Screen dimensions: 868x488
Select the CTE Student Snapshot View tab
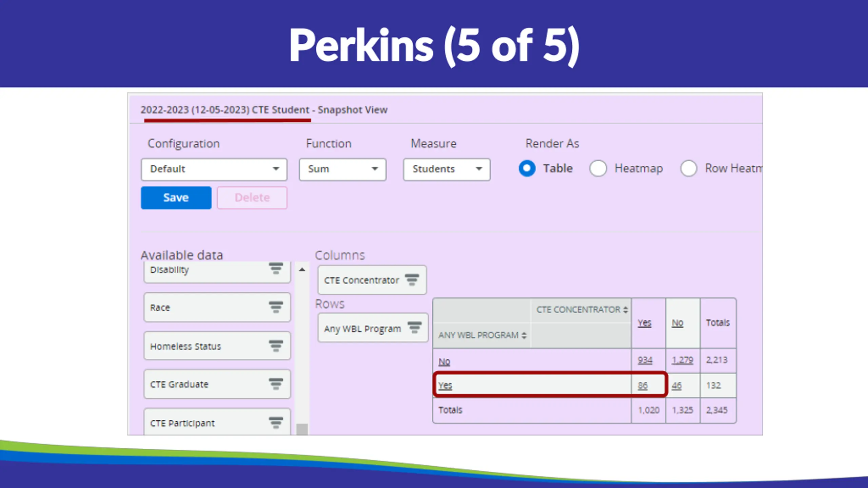[x=264, y=110]
